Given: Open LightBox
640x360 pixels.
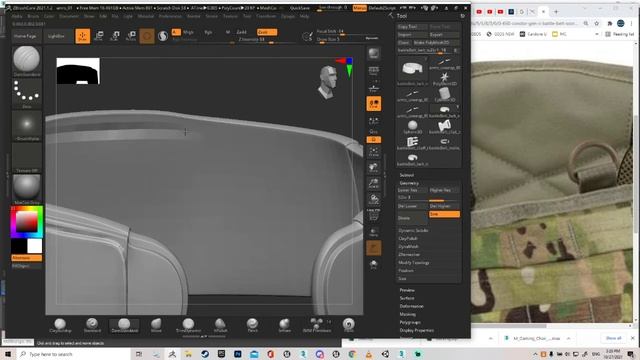Looking at the screenshot, I should pyautogui.click(x=56, y=36).
